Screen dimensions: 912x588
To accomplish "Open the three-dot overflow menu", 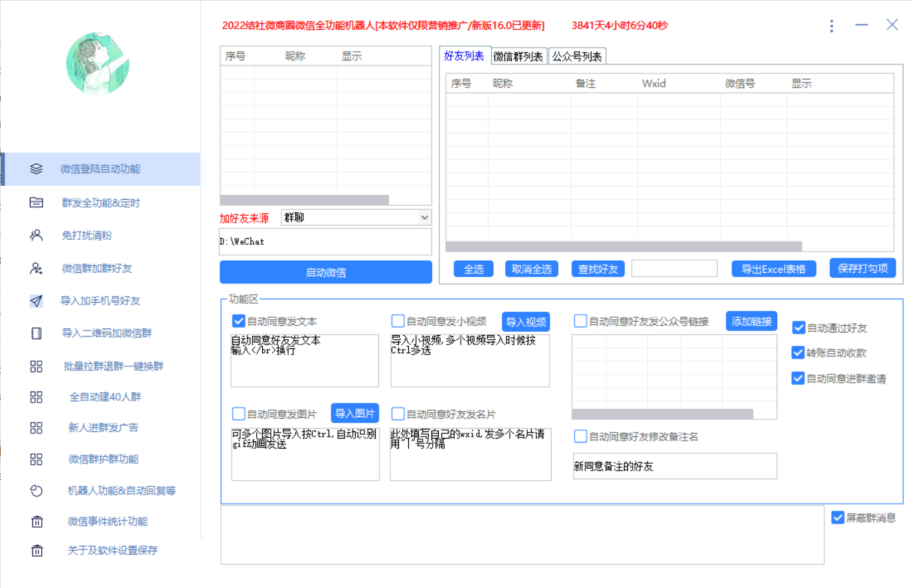I will tap(832, 26).
